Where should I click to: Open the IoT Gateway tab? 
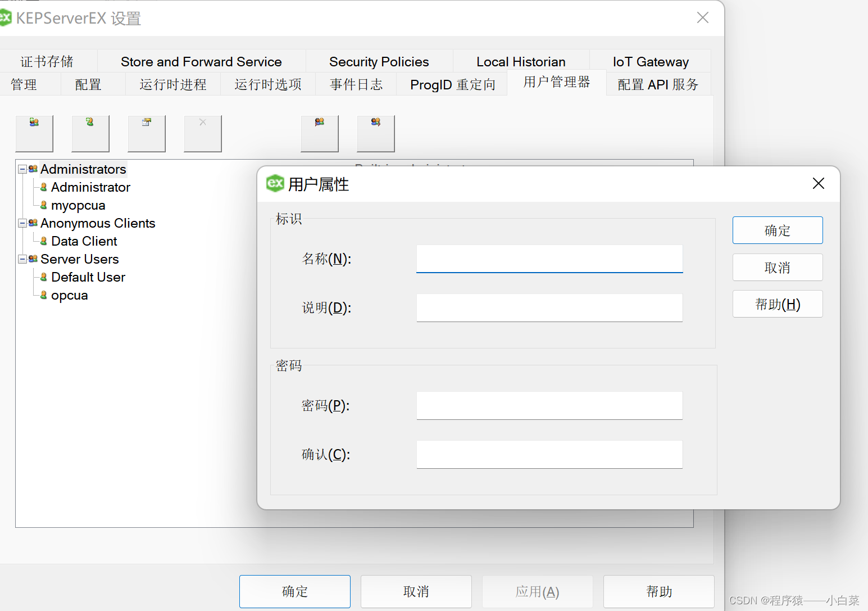click(x=651, y=61)
